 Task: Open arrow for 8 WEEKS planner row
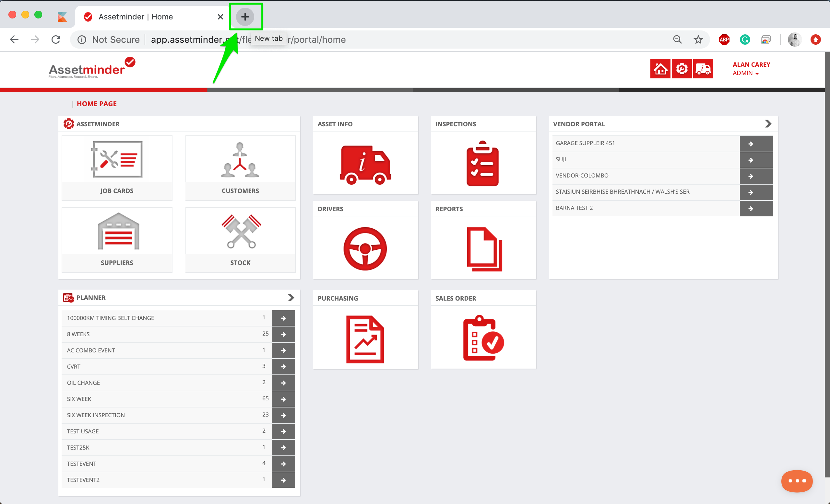pyautogui.click(x=283, y=334)
